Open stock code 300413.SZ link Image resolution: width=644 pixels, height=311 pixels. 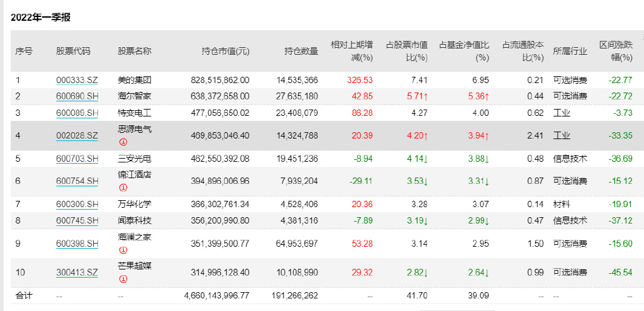(x=77, y=273)
